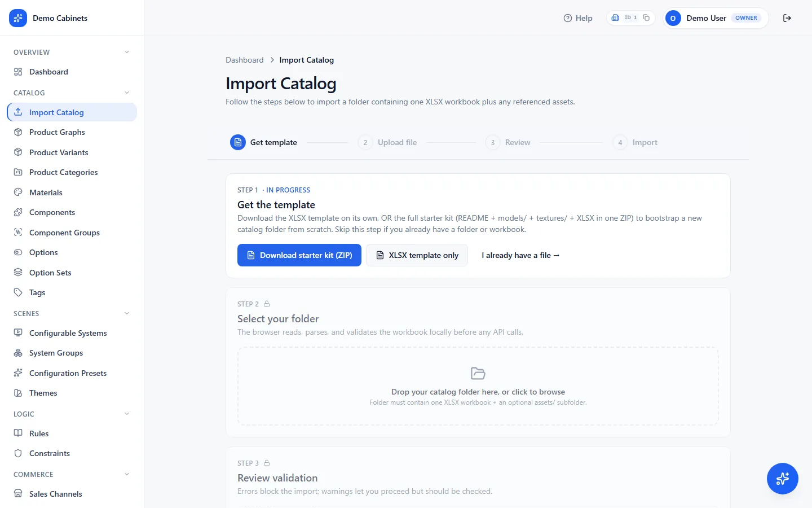Collapse the CATALOG sidebar section

coord(127,93)
